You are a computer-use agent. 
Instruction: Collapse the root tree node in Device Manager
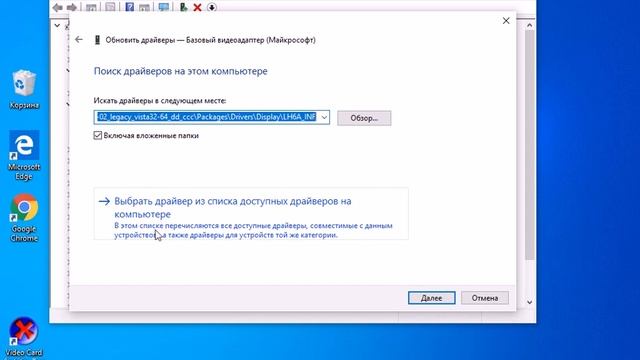pos(57,25)
